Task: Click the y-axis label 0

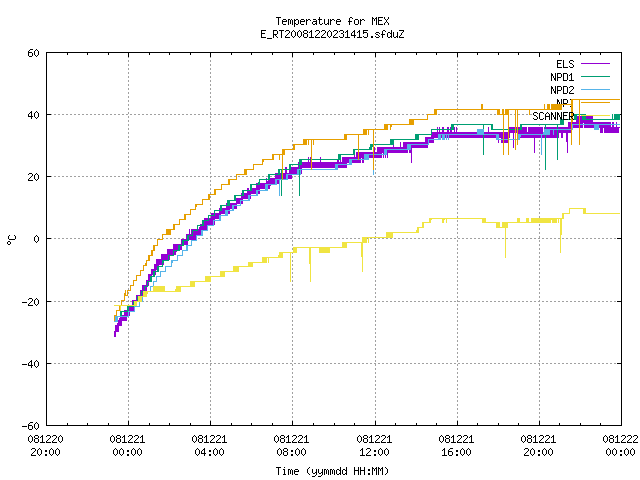Action: click(37, 239)
